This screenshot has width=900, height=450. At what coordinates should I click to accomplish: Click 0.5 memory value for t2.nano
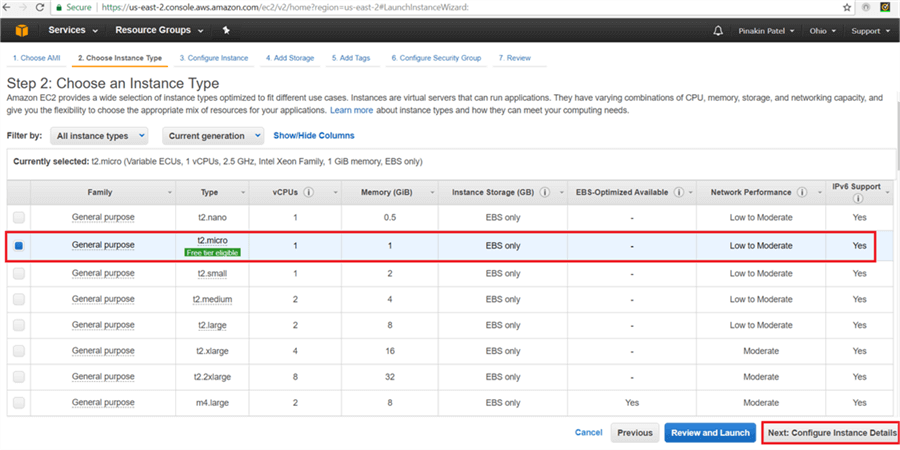(390, 218)
